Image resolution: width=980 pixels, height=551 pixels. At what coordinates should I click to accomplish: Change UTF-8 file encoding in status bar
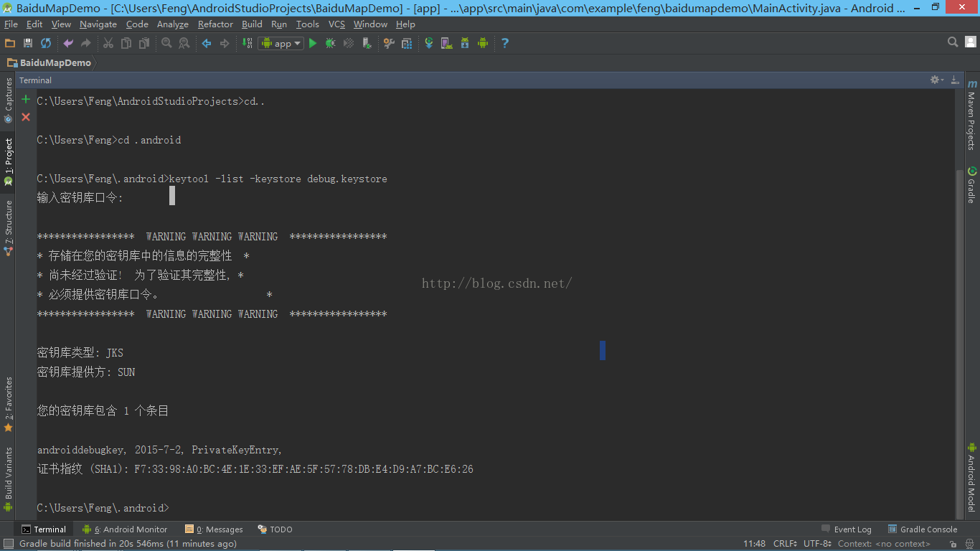click(x=818, y=544)
